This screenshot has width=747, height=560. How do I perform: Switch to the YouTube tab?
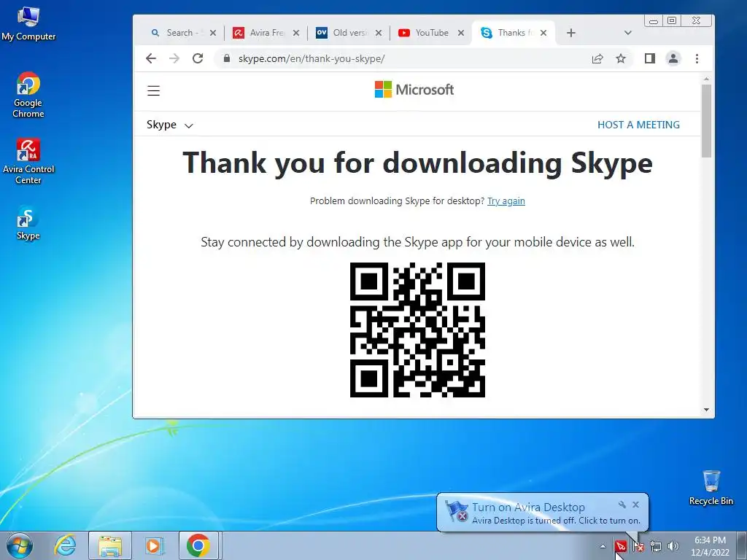(432, 33)
